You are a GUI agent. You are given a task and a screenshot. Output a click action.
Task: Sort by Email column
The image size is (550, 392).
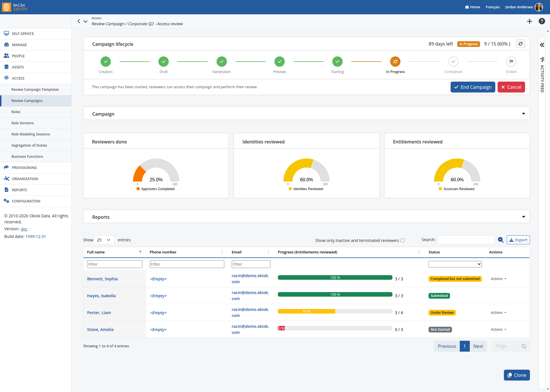[251, 252]
